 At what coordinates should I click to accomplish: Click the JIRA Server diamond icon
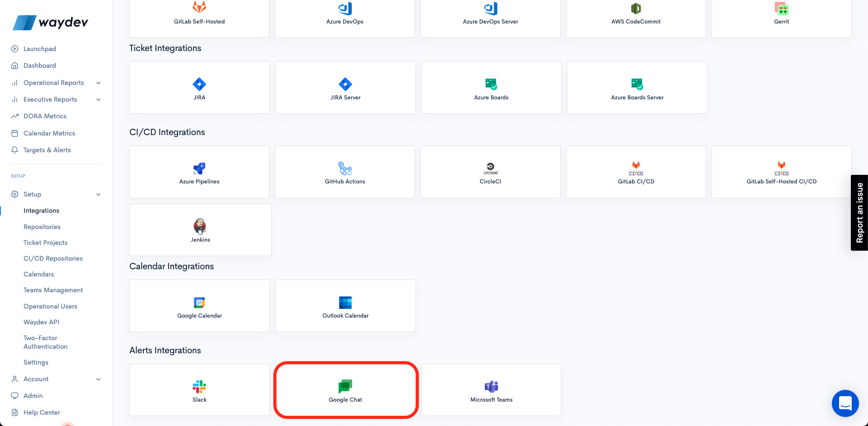[x=345, y=84]
